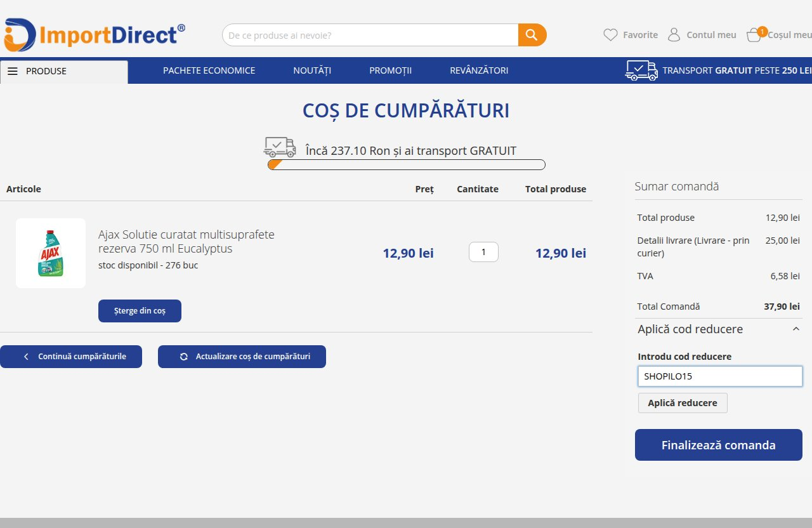Click the cart badge showing 1

tap(763, 31)
